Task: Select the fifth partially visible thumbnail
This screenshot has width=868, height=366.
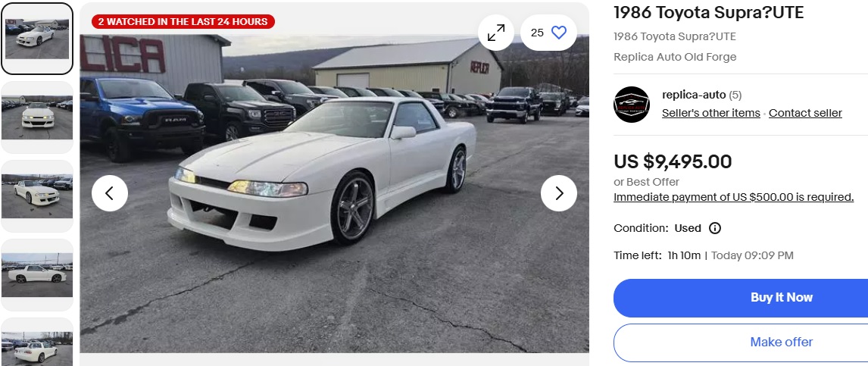Action: (37, 343)
